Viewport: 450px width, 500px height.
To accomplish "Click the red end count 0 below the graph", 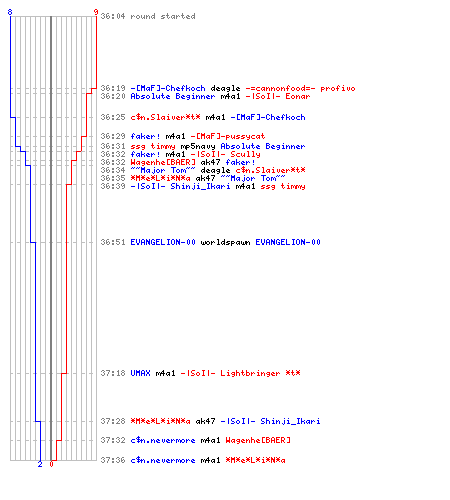I will coord(51,464).
